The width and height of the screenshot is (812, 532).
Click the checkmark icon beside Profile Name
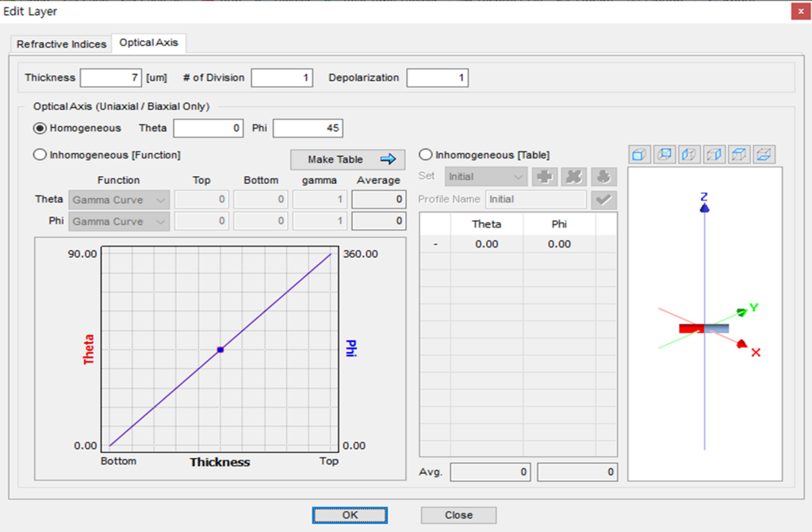coord(603,200)
